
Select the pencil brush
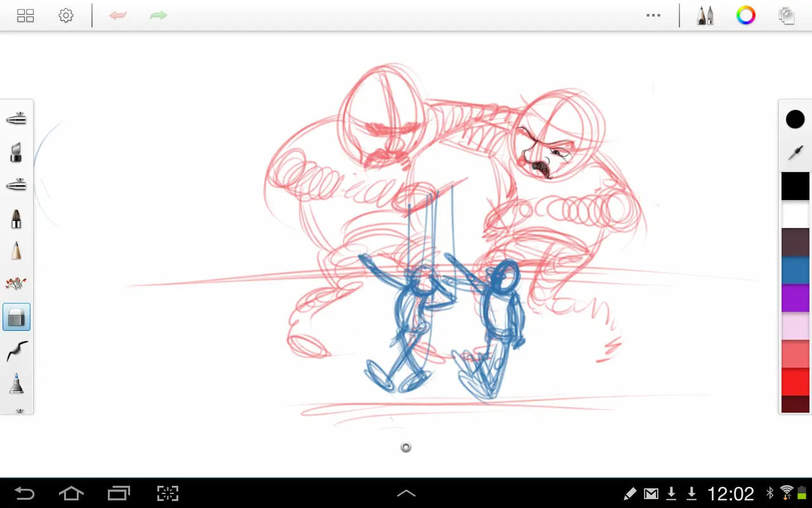pos(16,251)
